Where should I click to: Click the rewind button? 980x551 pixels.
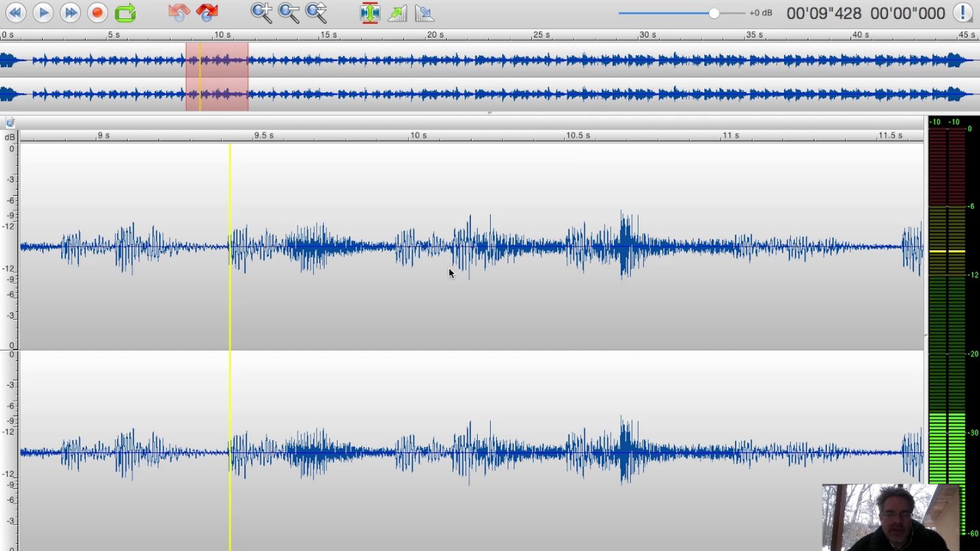click(15, 12)
